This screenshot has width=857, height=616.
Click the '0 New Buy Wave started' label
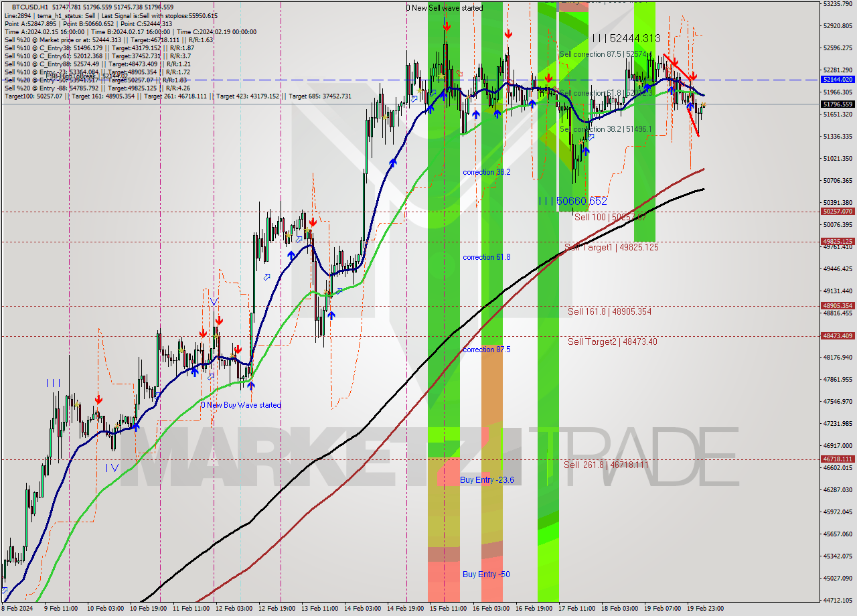click(241, 405)
